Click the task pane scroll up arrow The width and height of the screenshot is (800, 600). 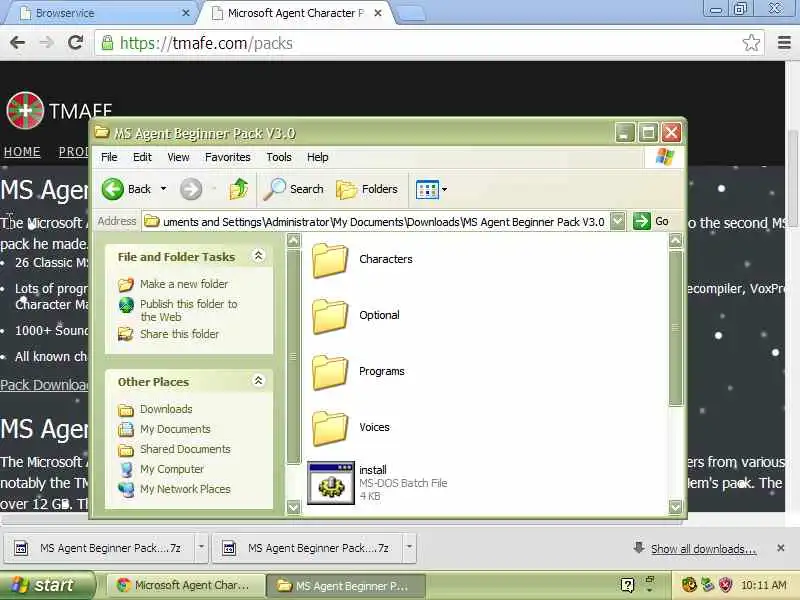pyautogui.click(x=293, y=240)
